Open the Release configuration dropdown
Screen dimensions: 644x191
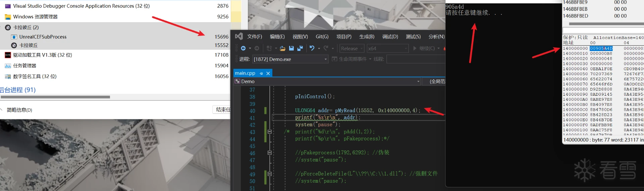click(x=352, y=48)
